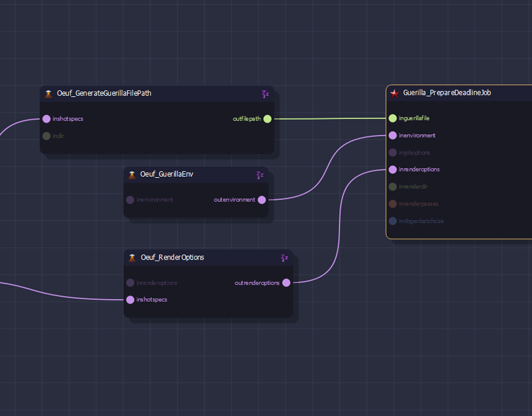Click the red star icon on Guerilla_PrepareDeadlineJob

395,94
